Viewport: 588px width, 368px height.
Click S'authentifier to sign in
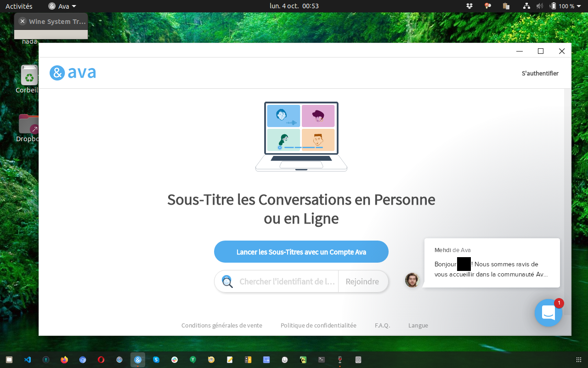540,73
